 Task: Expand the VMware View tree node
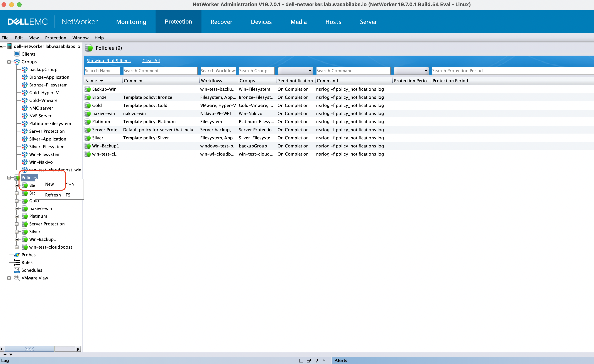click(x=9, y=278)
